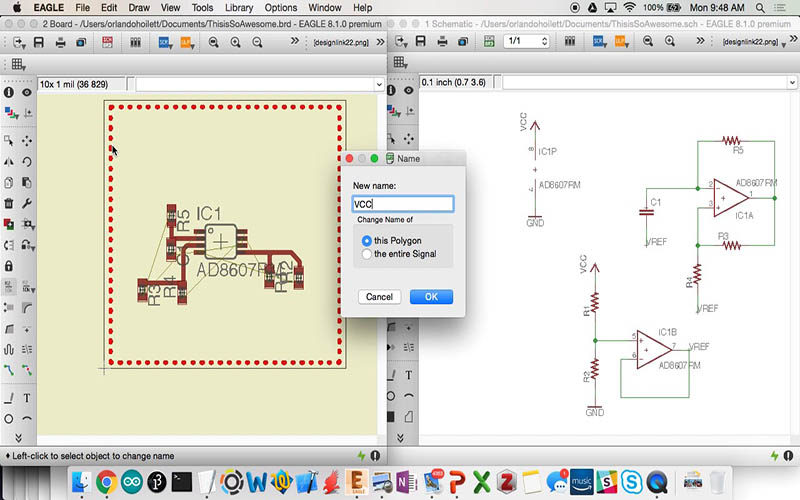Click designlink22.png button in Board toolbar
Viewport: 800px width, 500px height.
[x=341, y=42]
